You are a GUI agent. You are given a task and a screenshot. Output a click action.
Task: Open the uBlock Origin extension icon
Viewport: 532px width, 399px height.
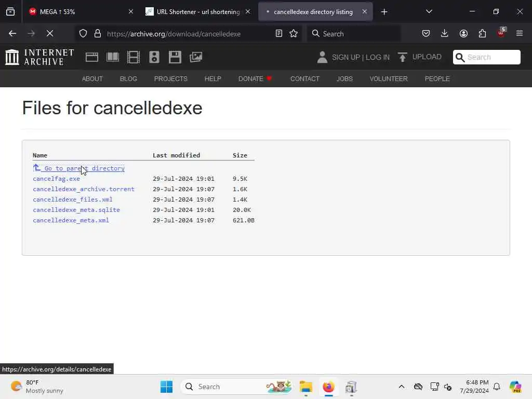tap(501, 33)
